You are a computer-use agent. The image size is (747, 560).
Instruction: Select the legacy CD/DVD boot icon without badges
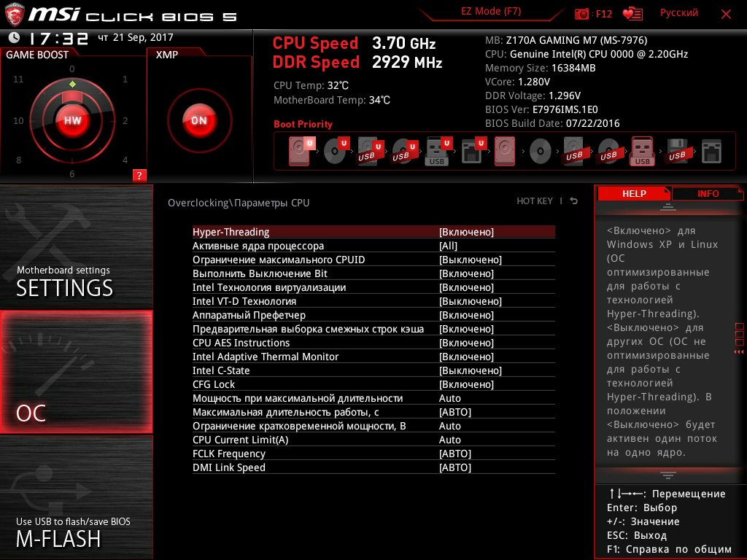541,152
